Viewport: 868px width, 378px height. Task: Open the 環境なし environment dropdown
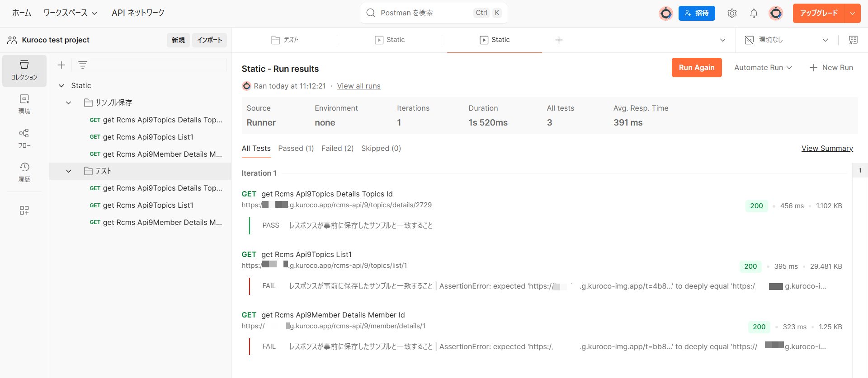pyautogui.click(x=786, y=40)
